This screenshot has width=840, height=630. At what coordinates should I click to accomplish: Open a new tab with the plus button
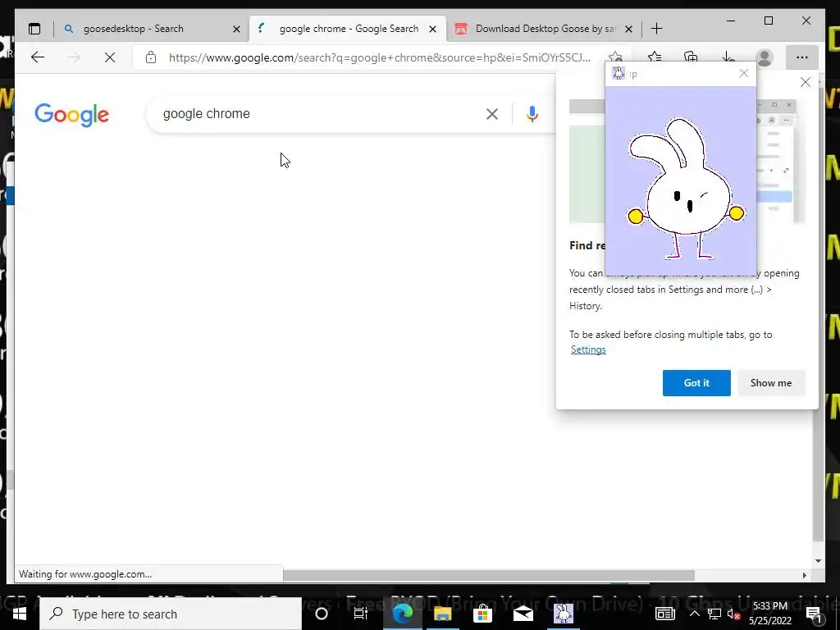tap(657, 29)
